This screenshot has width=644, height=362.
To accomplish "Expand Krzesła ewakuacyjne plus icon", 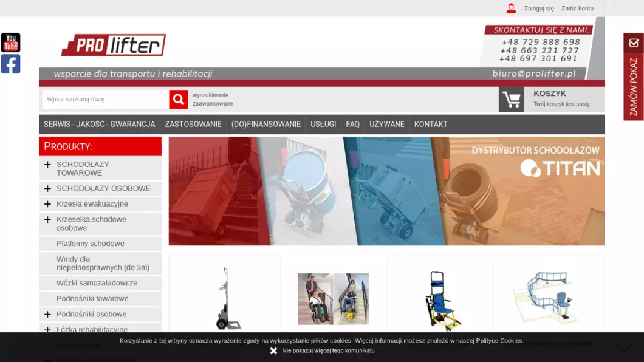I will (x=47, y=204).
